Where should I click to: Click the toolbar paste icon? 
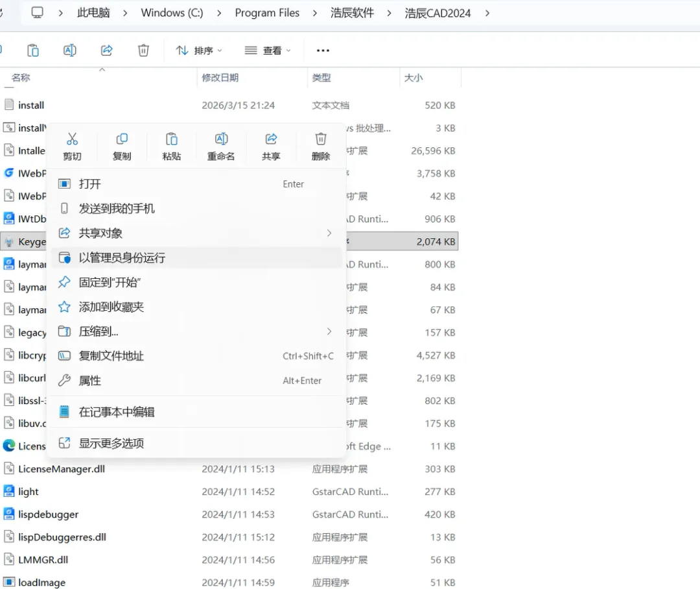point(33,50)
